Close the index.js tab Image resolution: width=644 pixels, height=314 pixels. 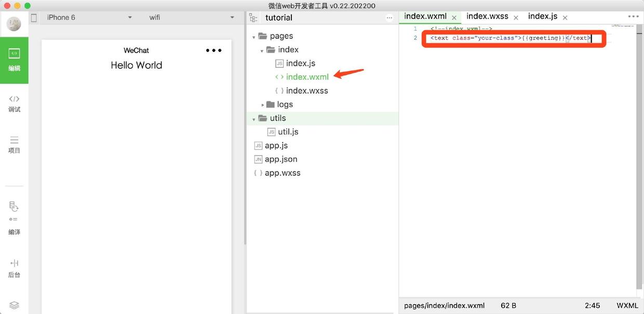(x=565, y=18)
